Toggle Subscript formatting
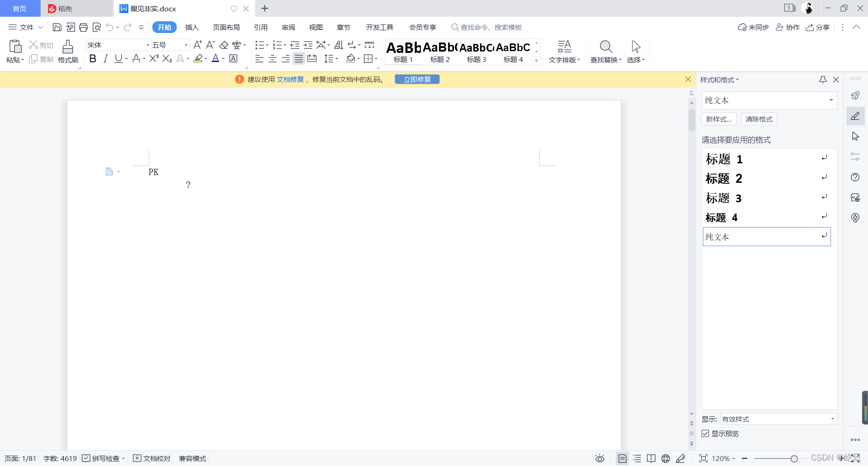 coord(167,58)
